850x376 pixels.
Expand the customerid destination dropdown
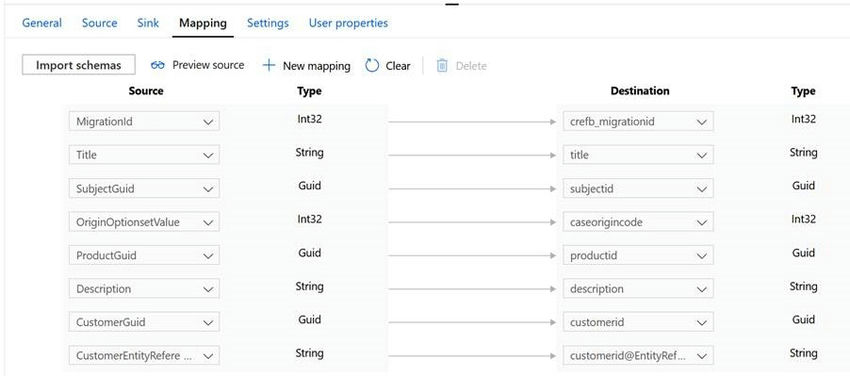pyautogui.click(x=638, y=322)
